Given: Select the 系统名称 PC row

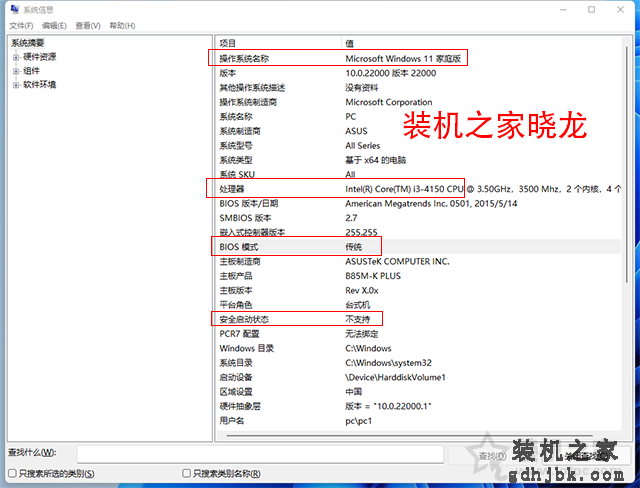Looking at the screenshot, I should (x=418, y=116).
